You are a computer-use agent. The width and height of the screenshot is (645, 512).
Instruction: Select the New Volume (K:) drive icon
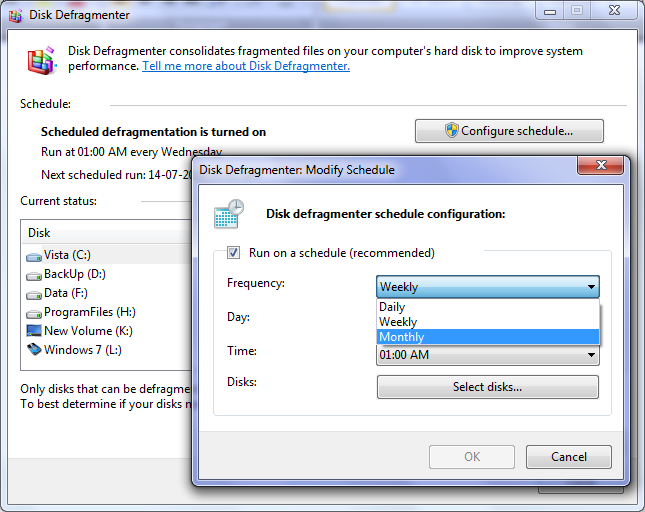[34, 331]
